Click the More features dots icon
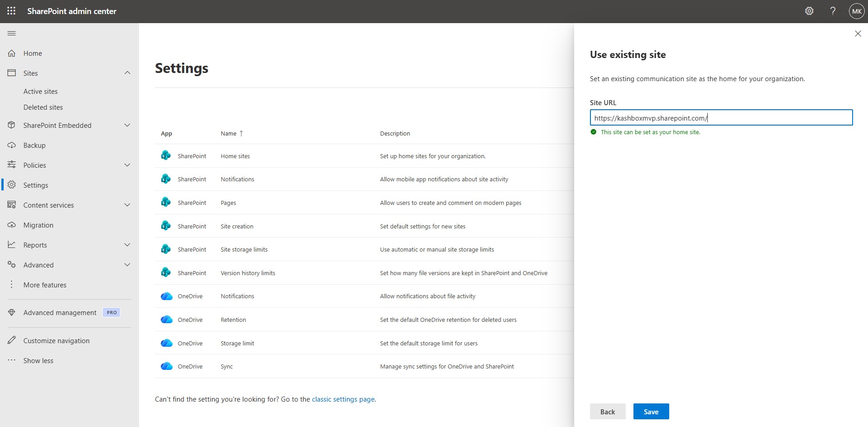This screenshot has height=427, width=868. click(12, 285)
